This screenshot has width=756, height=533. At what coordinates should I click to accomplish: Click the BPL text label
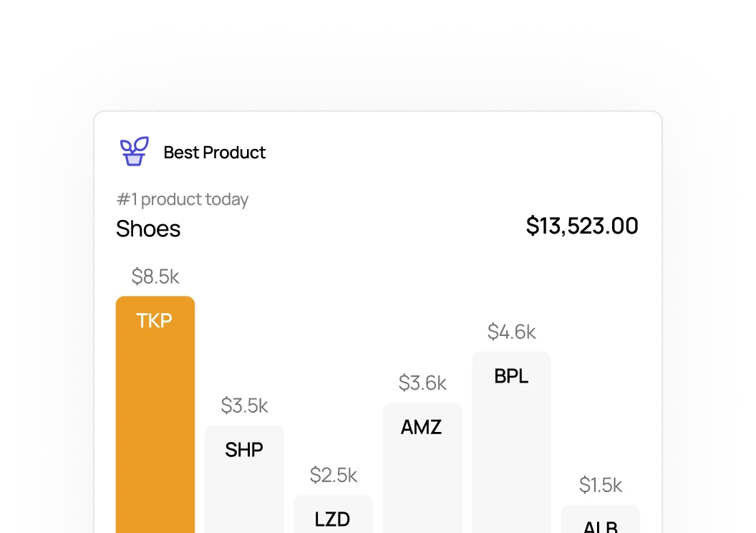point(511,376)
